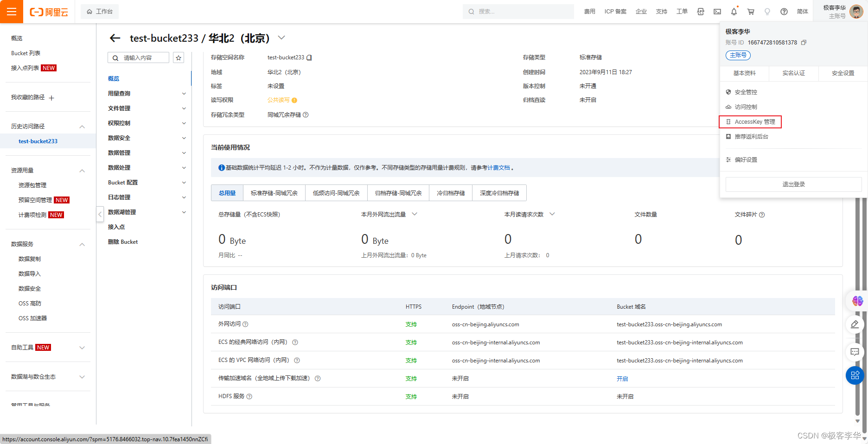Image resolution: width=868 pixels, height=444 pixels.
Task: Select the 低频访问-同城冗余 tab
Action: tap(336, 193)
